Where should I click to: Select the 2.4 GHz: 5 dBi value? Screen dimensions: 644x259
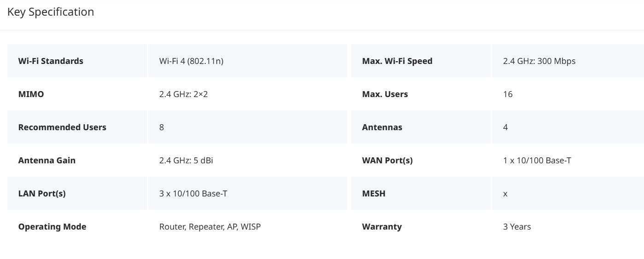[x=186, y=160]
